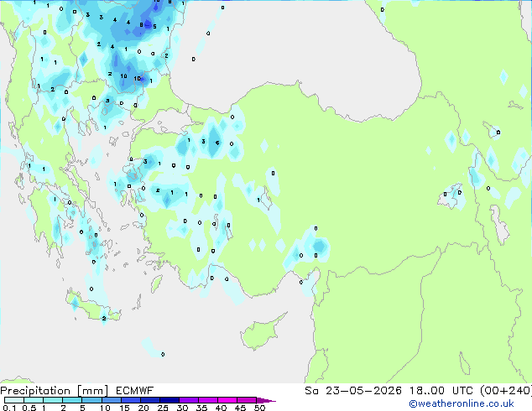Select the "15" legend scale label
The height and width of the screenshot is (411, 532).
124,408
